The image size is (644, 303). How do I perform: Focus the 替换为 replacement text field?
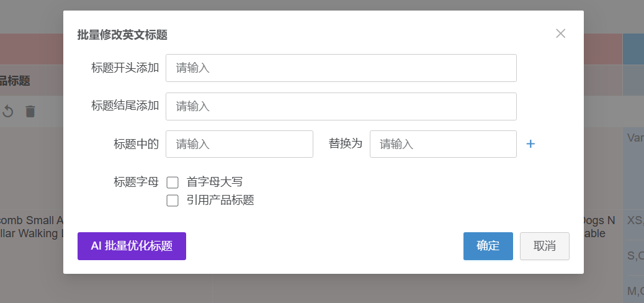point(443,144)
